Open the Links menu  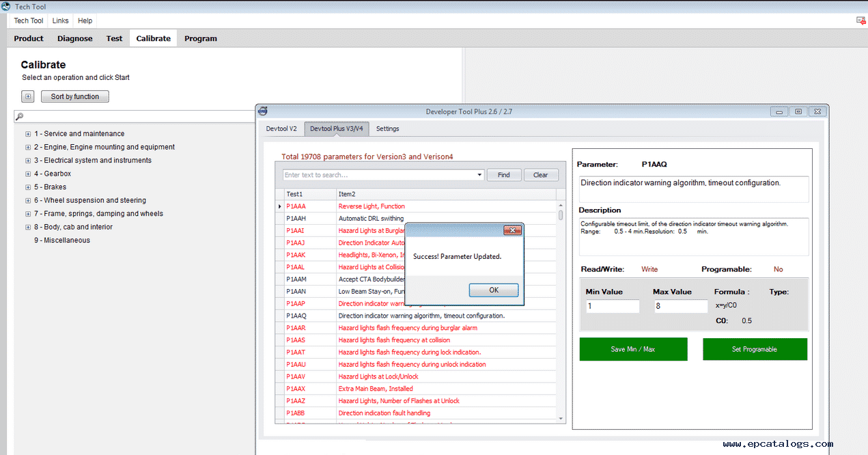click(60, 20)
